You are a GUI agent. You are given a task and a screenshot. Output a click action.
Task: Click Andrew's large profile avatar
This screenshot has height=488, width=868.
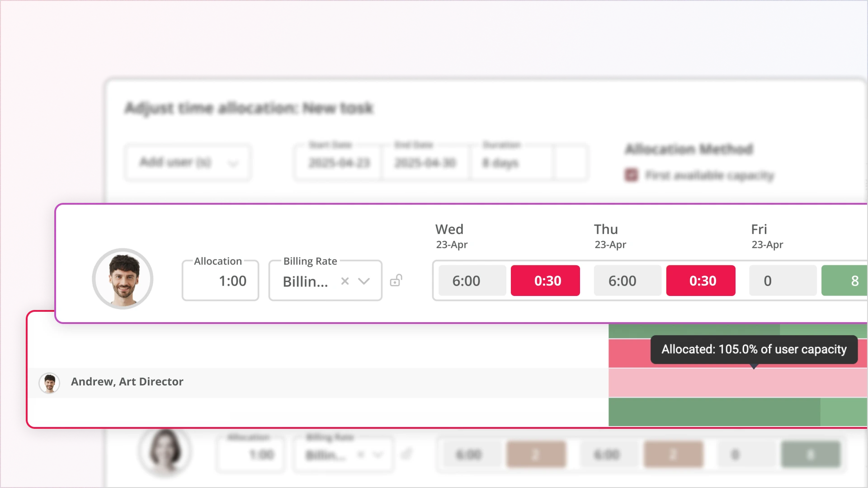(x=123, y=279)
